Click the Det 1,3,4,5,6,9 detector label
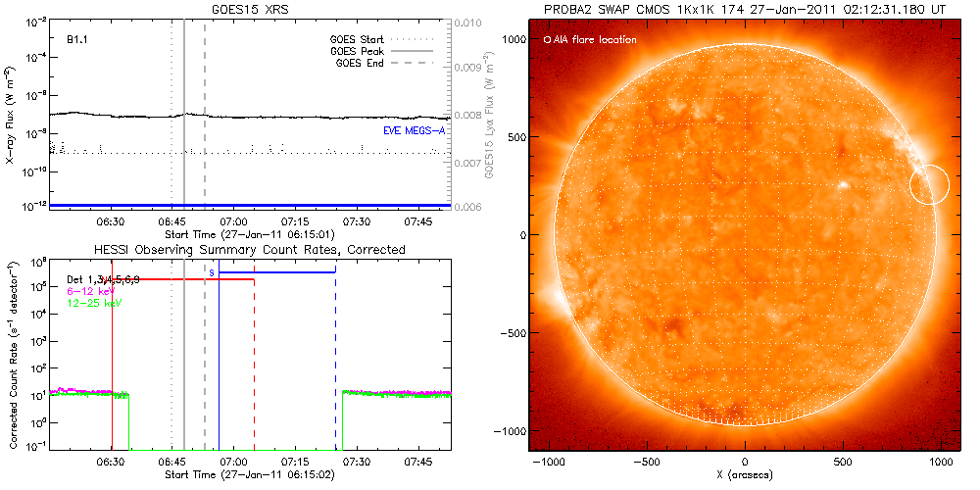The width and height of the screenshot is (980, 490). (102, 280)
